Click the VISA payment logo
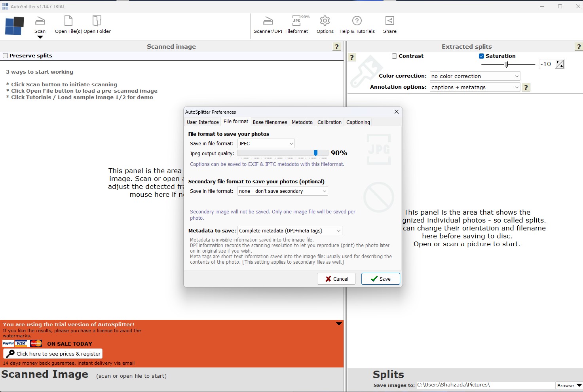583x392 pixels. click(x=21, y=343)
